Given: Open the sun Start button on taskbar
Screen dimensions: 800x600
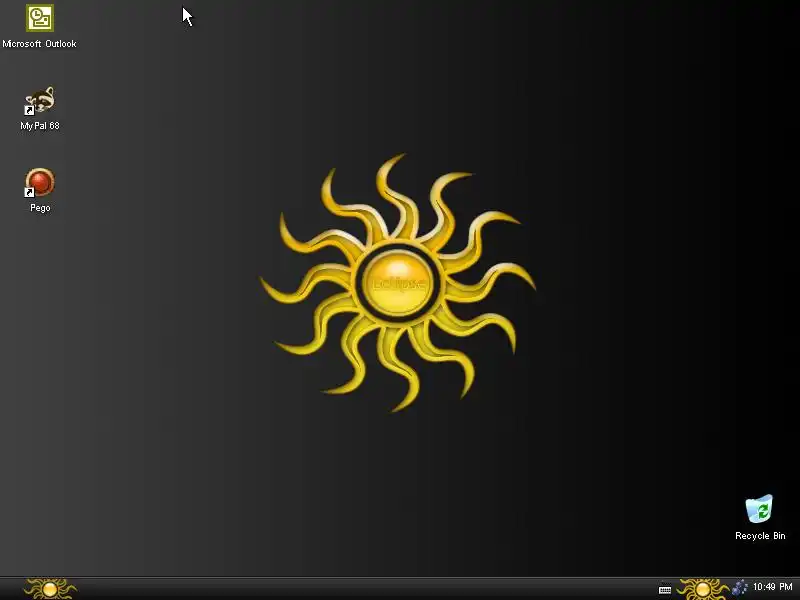Looking at the screenshot, I should click(50, 589).
